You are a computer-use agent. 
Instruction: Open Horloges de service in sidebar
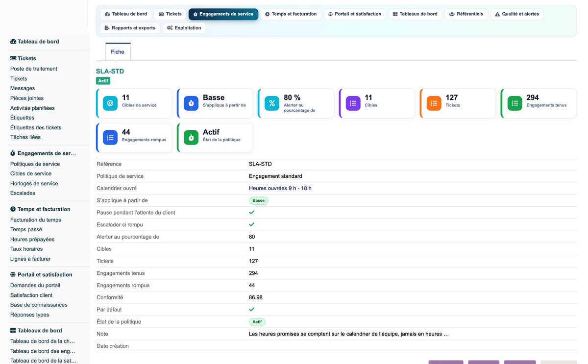click(x=34, y=184)
